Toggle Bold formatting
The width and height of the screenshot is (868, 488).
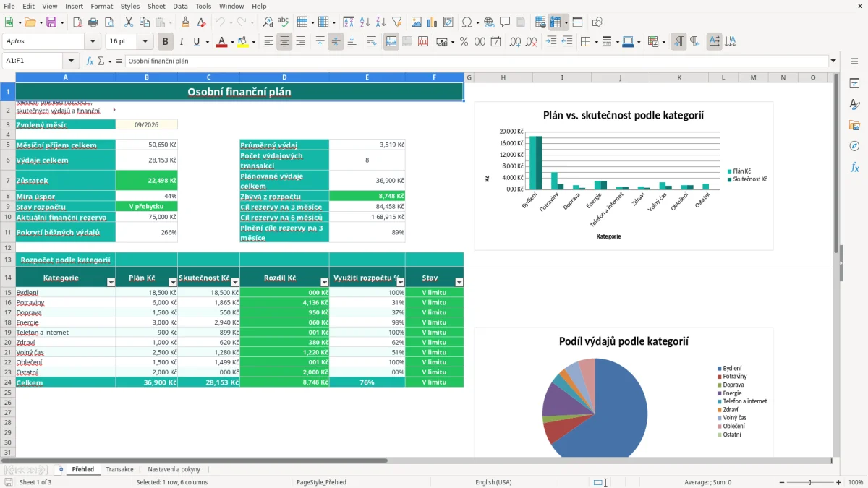[x=165, y=42]
